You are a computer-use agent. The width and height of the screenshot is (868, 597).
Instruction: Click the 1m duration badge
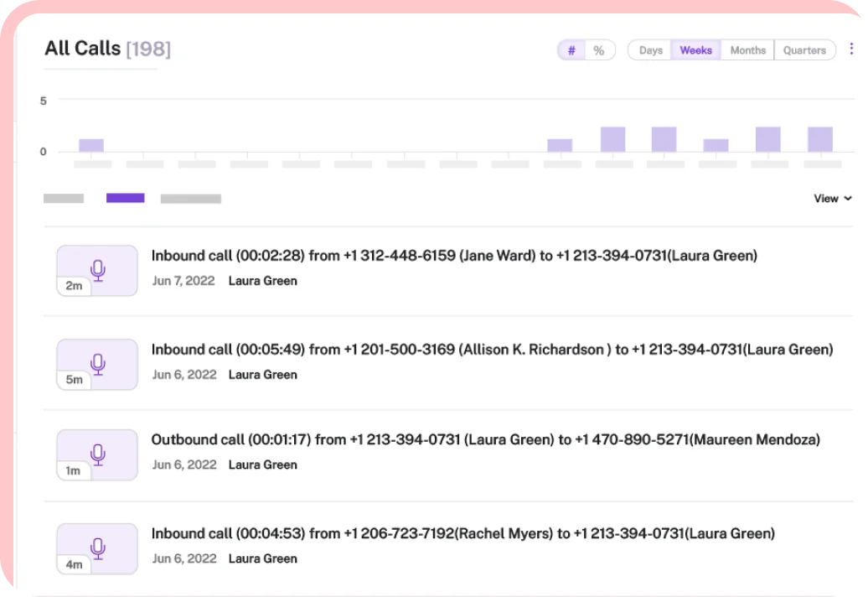point(73,470)
